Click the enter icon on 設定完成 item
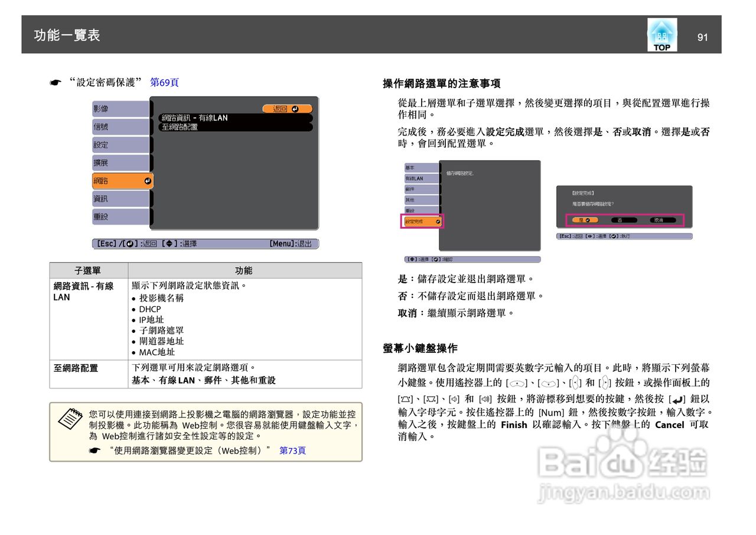Viewport: 756px width, 535px height. click(x=438, y=222)
